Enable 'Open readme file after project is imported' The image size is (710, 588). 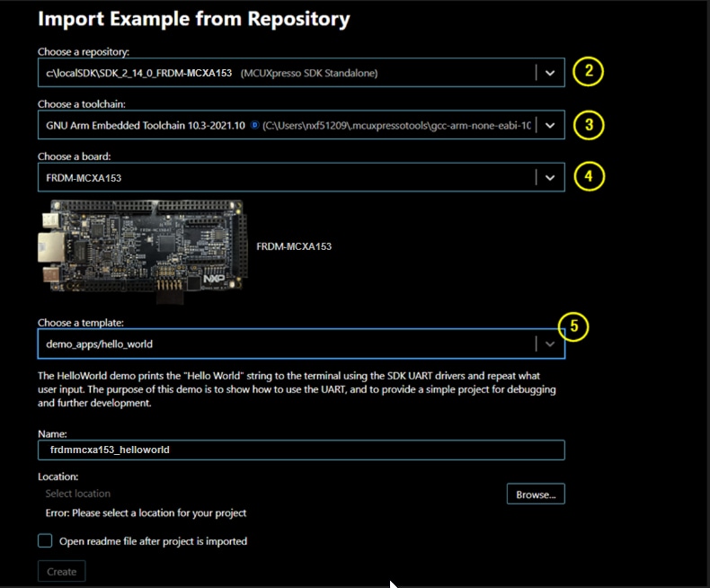[x=45, y=541]
